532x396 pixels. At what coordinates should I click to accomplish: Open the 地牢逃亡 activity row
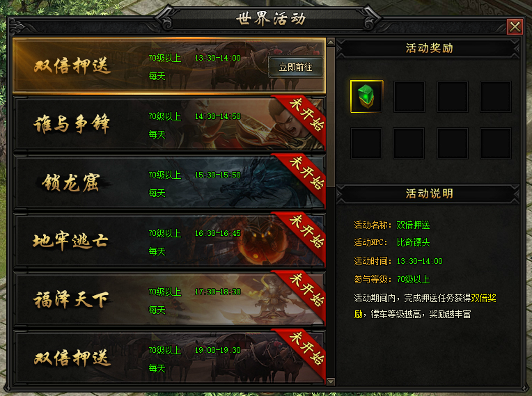click(169, 241)
